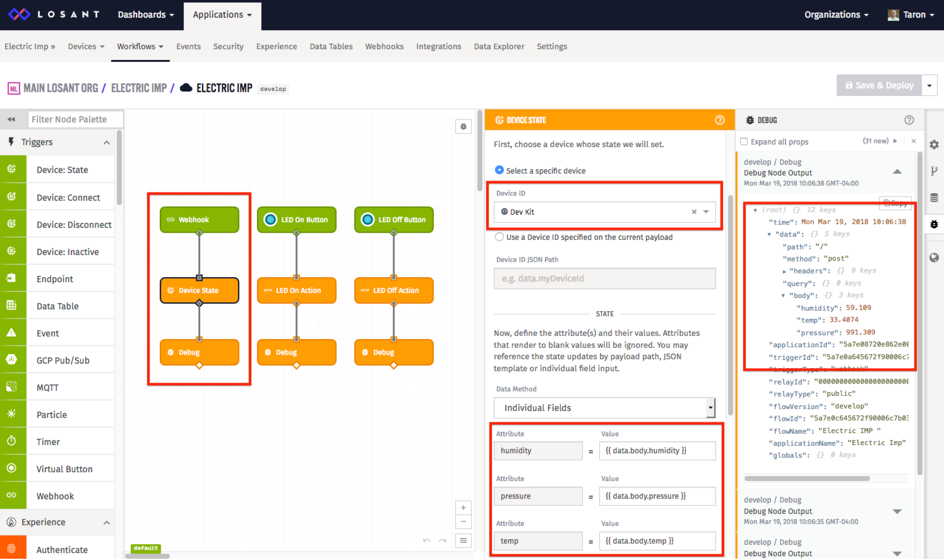Collapse the first Debug Node Output entry
Image resolution: width=944 pixels, height=560 pixels.
pos(897,172)
